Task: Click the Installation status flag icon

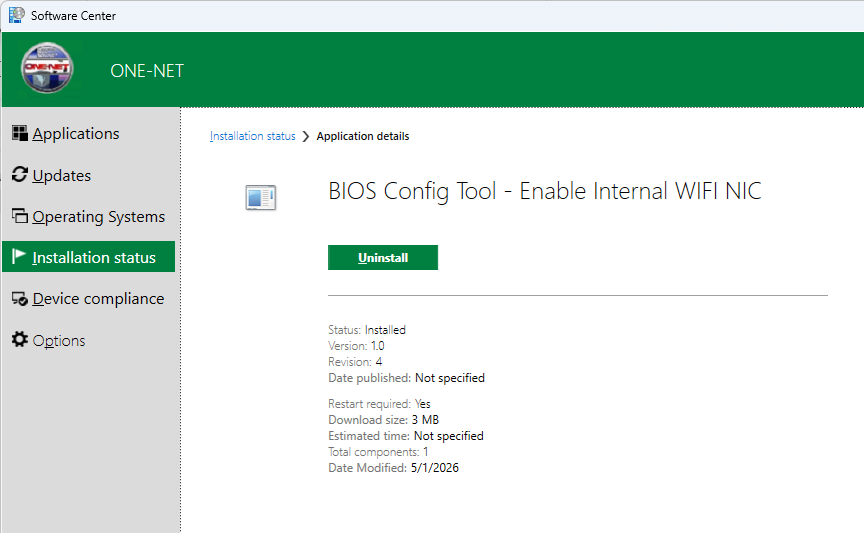Action: click(x=19, y=256)
